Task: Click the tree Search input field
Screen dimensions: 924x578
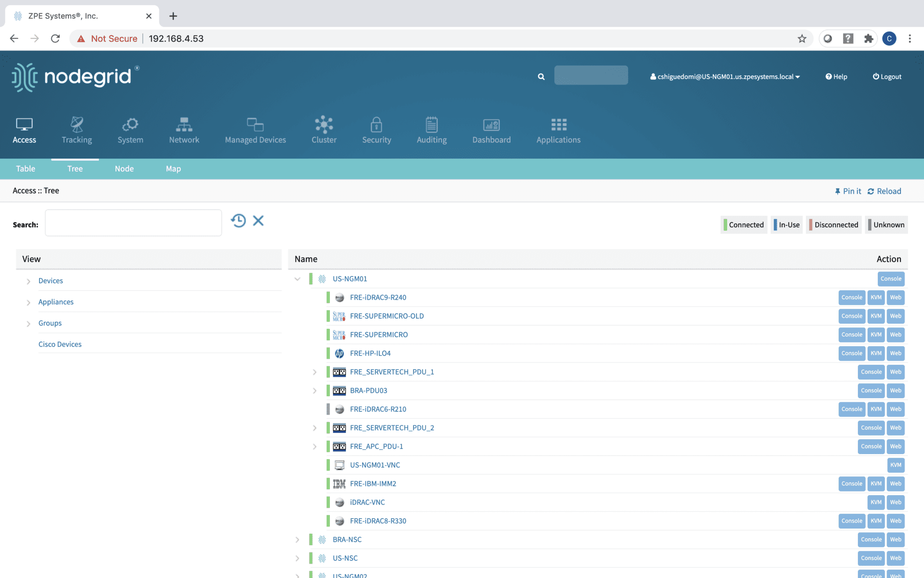Action: 133,223
